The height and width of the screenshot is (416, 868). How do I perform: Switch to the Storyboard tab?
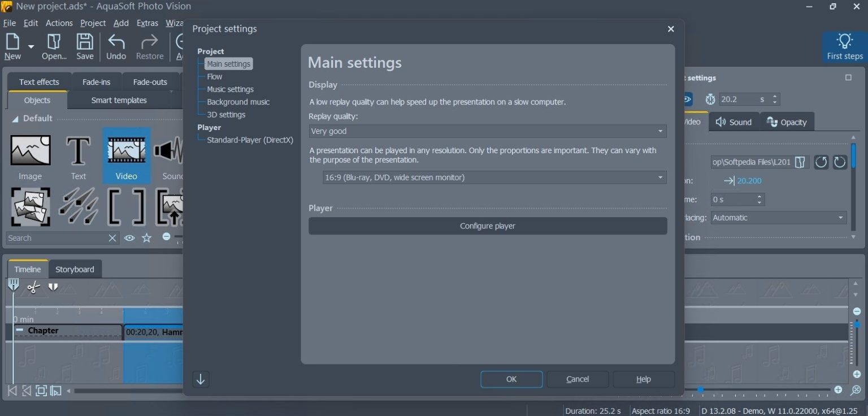75,269
